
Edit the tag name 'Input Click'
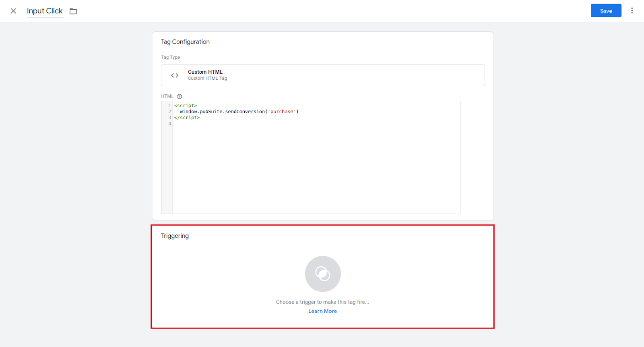(45, 11)
